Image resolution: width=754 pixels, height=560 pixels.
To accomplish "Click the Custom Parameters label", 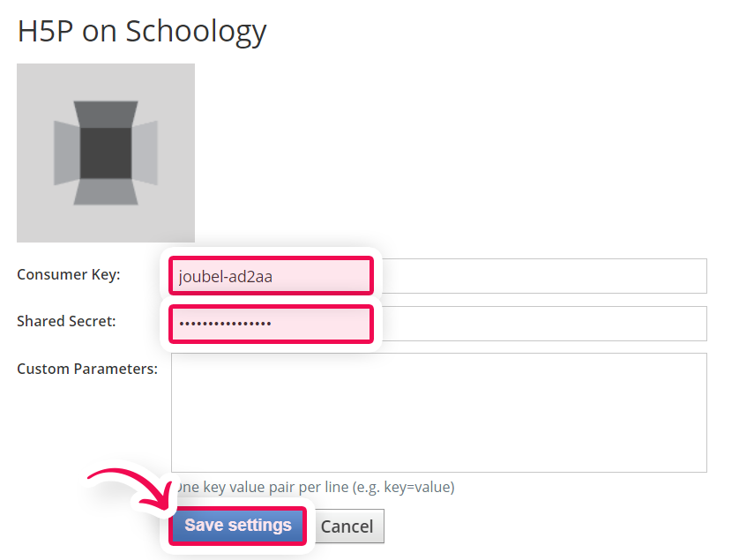I will pyautogui.click(x=87, y=369).
